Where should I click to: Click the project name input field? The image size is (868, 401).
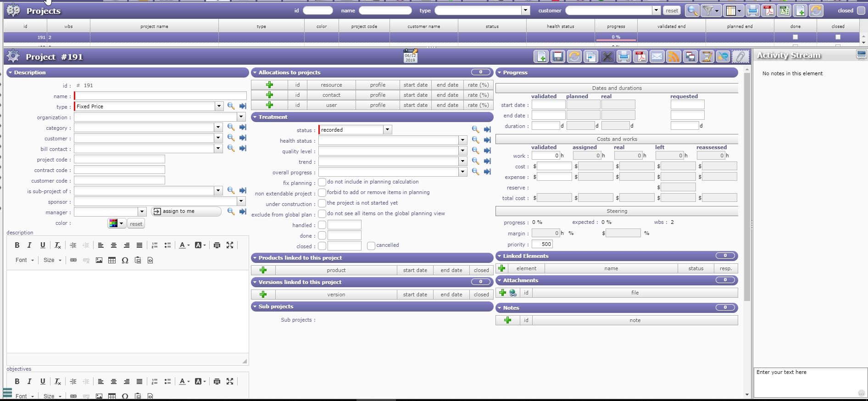tap(161, 96)
